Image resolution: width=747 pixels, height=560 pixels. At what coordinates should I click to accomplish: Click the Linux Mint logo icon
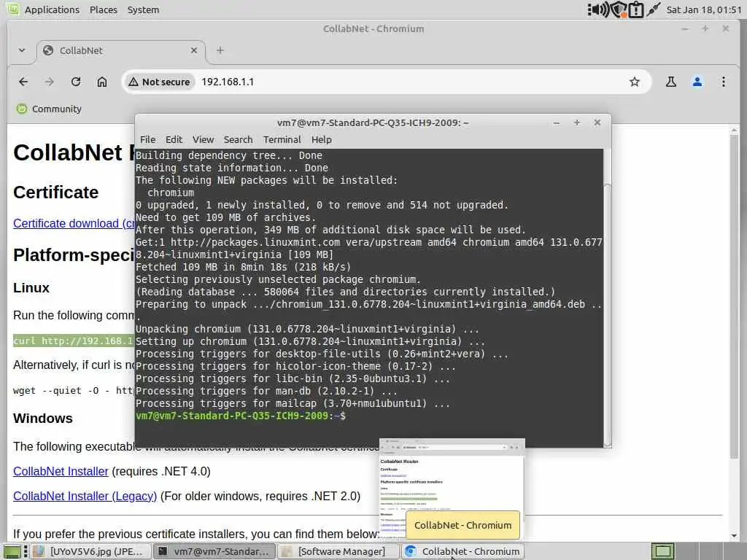point(13,9)
